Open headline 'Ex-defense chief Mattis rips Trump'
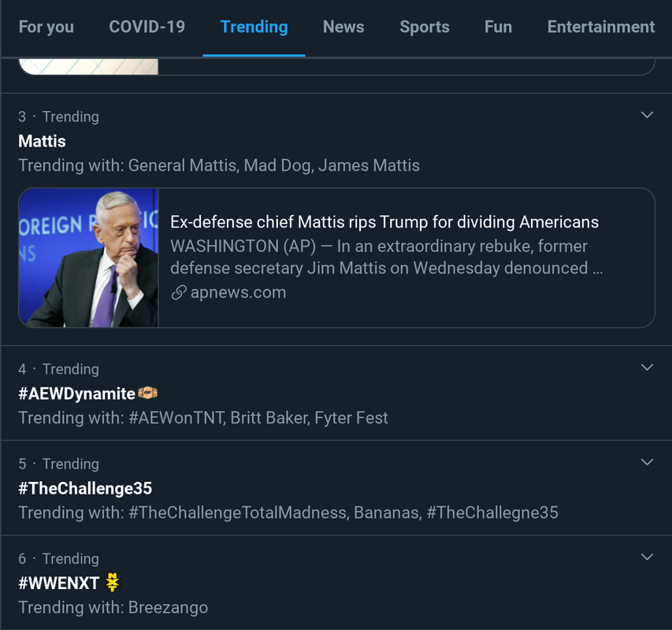672x630 pixels. (x=384, y=222)
